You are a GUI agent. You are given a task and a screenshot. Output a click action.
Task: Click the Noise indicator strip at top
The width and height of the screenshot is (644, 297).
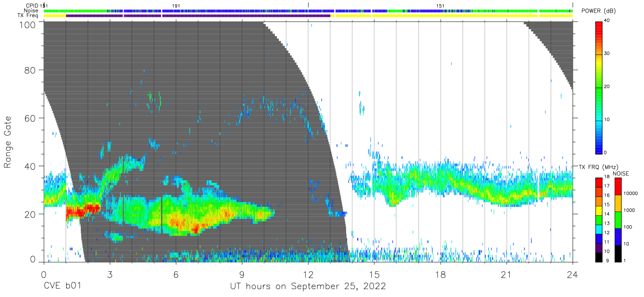(x=308, y=10)
